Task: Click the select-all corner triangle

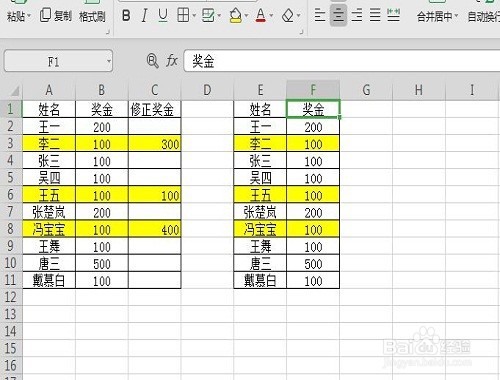Action: tap(15, 91)
